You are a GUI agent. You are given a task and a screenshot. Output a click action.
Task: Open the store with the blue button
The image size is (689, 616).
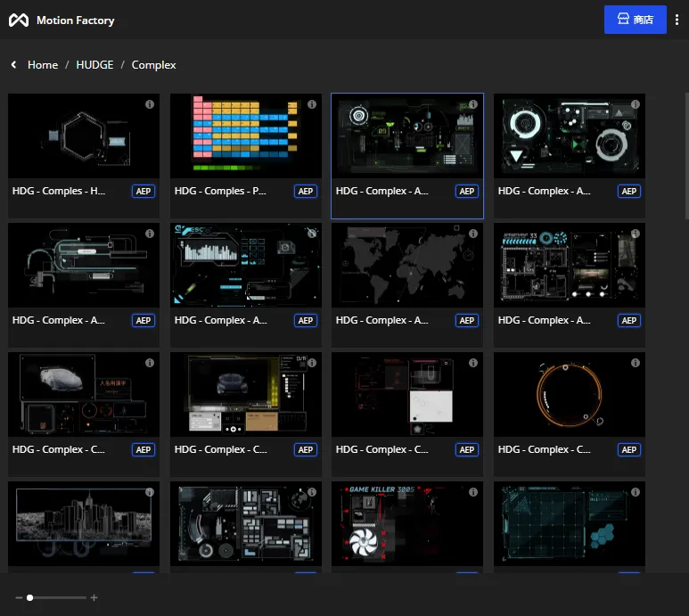635,20
